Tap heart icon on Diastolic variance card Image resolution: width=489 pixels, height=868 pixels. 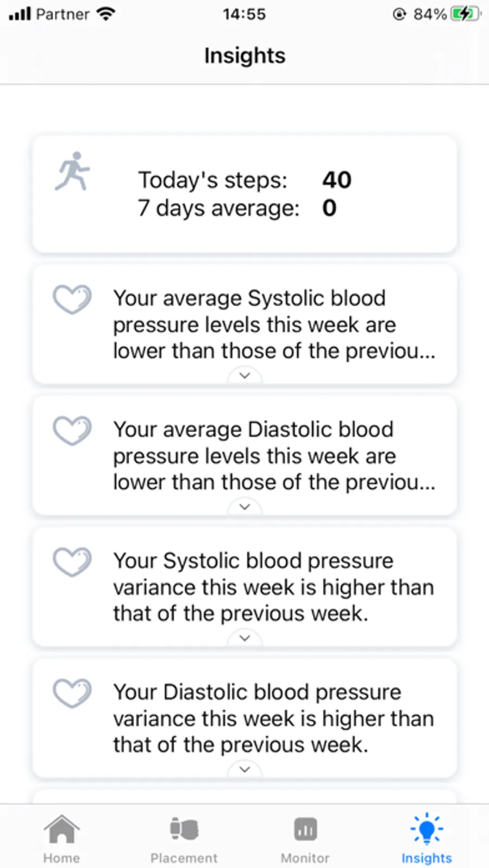pos(72,693)
